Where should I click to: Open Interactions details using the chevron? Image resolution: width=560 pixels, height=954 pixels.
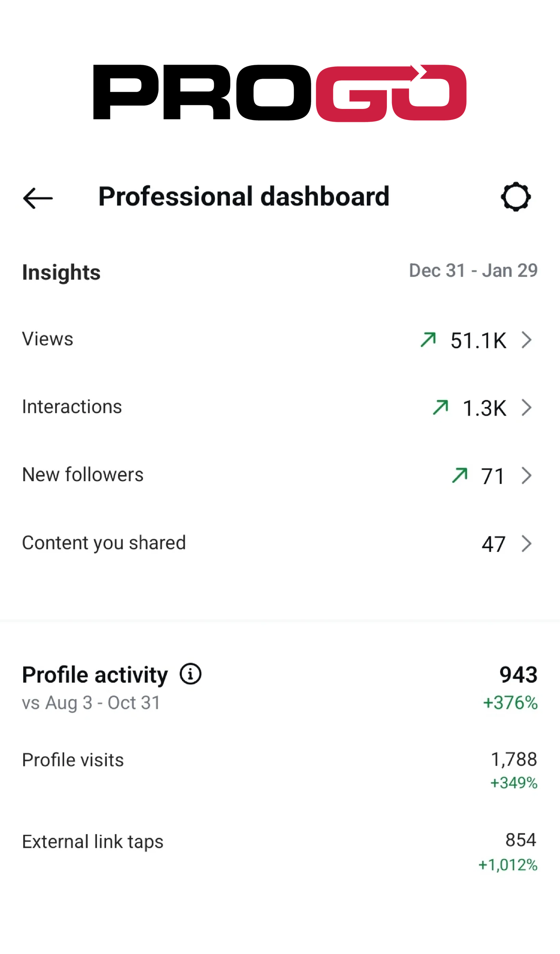pyautogui.click(x=527, y=408)
